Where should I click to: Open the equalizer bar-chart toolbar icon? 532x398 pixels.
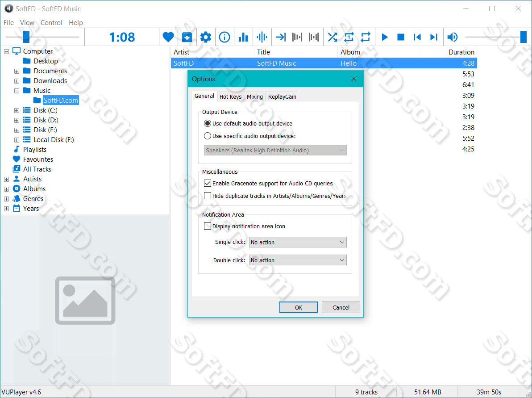click(243, 37)
